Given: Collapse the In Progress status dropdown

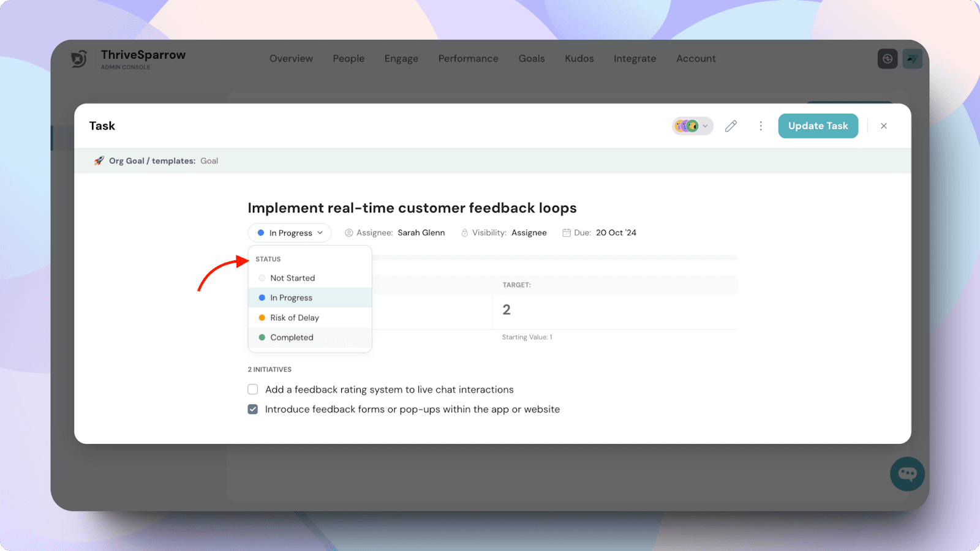Looking at the screenshot, I should click(x=290, y=233).
